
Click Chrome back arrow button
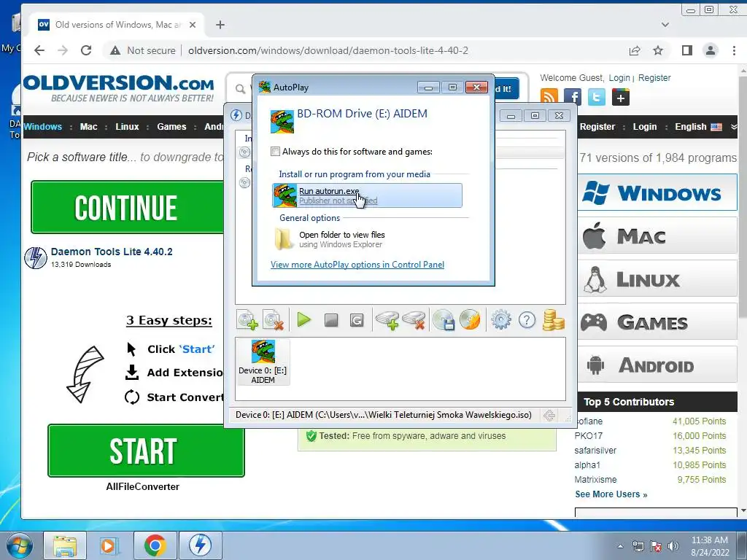click(39, 50)
